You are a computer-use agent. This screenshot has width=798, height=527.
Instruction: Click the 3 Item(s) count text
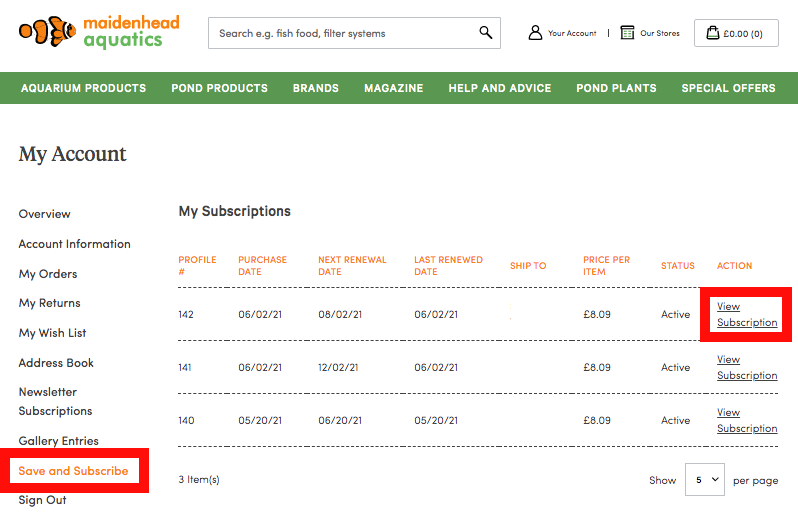[198, 479]
